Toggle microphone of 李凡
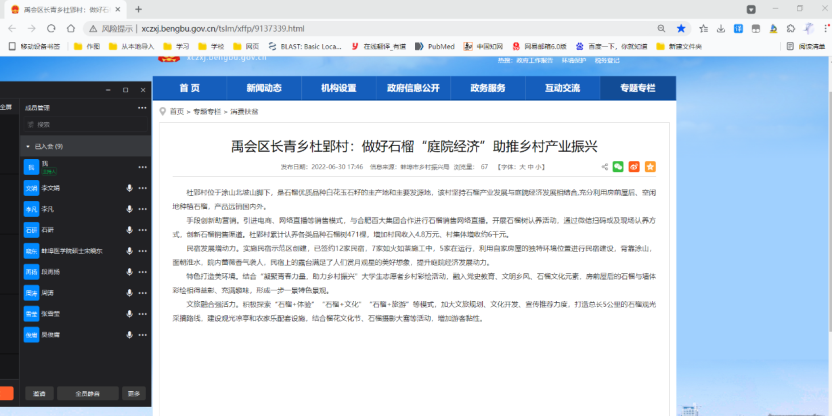The width and height of the screenshot is (832, 416). tap(129, 209)
